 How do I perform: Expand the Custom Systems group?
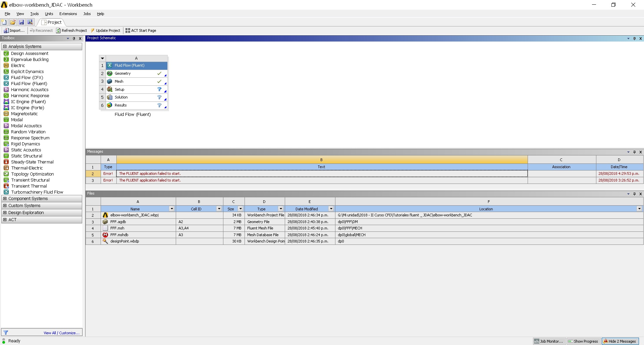click(x=5, y=205)
